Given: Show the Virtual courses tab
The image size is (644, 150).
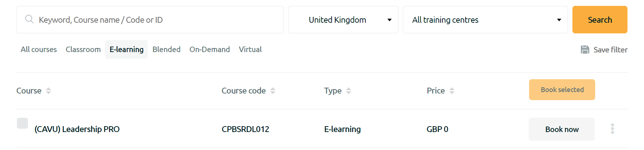Looking at the screenshot, I should pos(250,50).
